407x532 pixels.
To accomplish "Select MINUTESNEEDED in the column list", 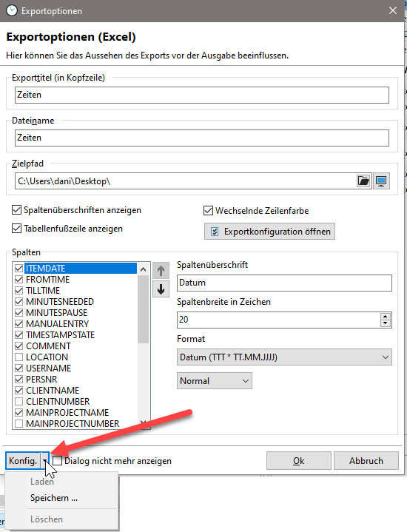I will pos(60,302).
